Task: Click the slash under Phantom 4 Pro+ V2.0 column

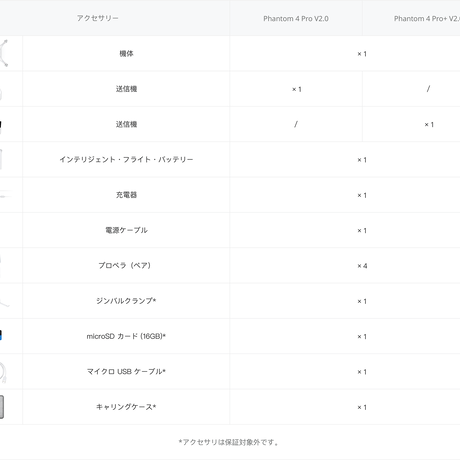Action: click(428, 89)
